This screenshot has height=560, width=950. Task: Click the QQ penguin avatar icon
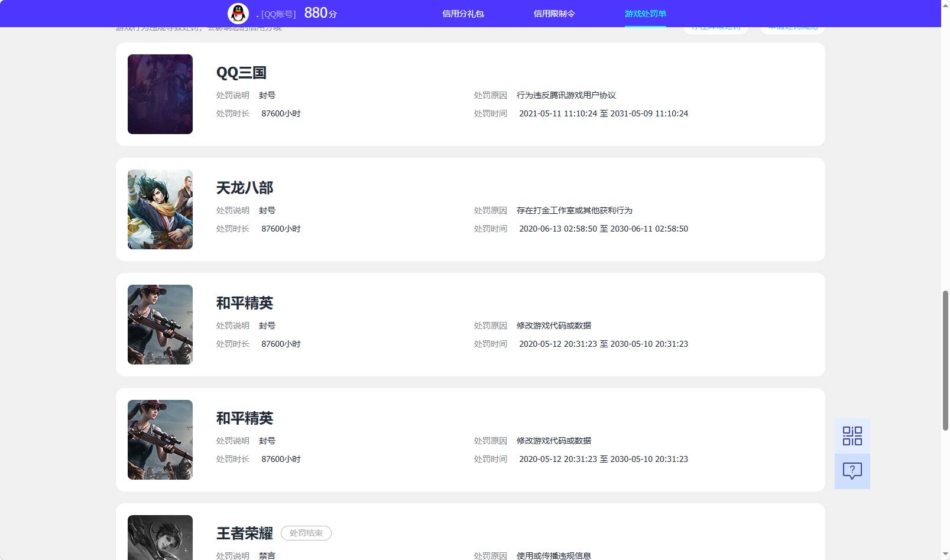pyautogui.click(x=238, y=13)
